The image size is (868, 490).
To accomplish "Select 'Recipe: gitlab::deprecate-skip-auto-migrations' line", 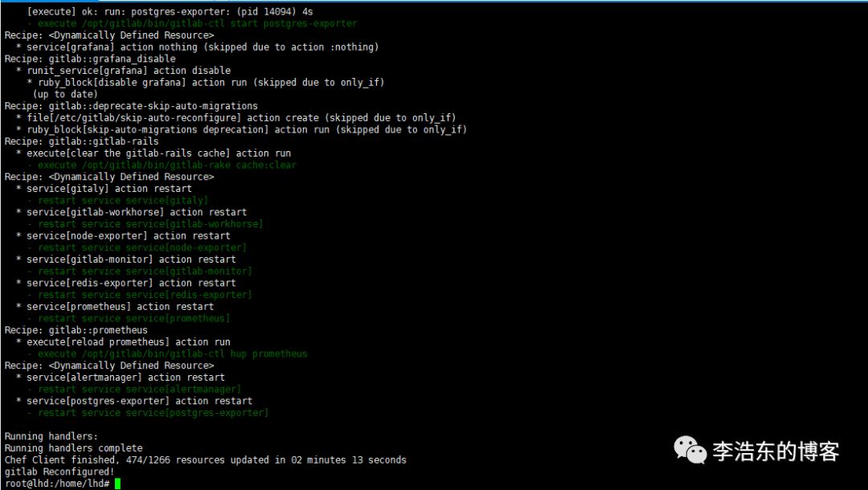I will [131, 106].
